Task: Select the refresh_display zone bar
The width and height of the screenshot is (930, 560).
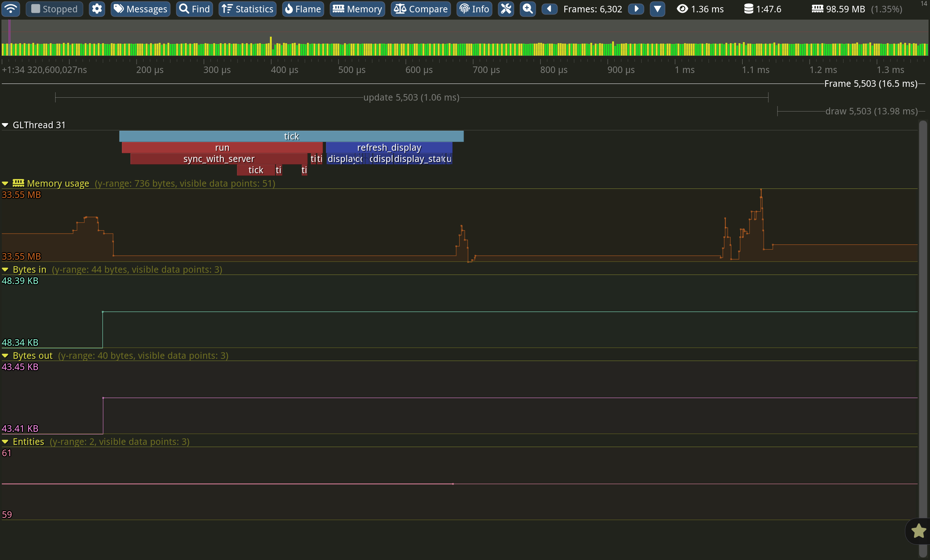Action: [x=389, y=147]
